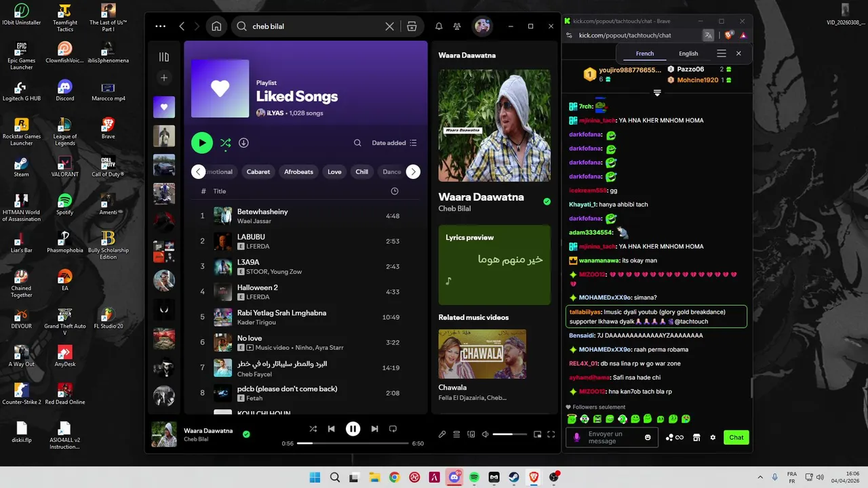Screen dimensions: 868x488
Task: Open the miniplayer
Action: click(537, 434)
